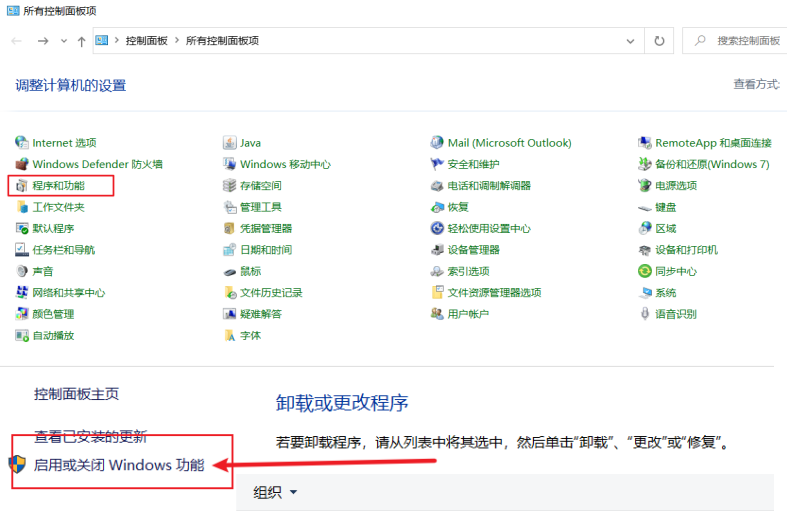This screenshot has height=516, width=787.
Task: Click the 同步中心 icon
Action: [644, 271]
